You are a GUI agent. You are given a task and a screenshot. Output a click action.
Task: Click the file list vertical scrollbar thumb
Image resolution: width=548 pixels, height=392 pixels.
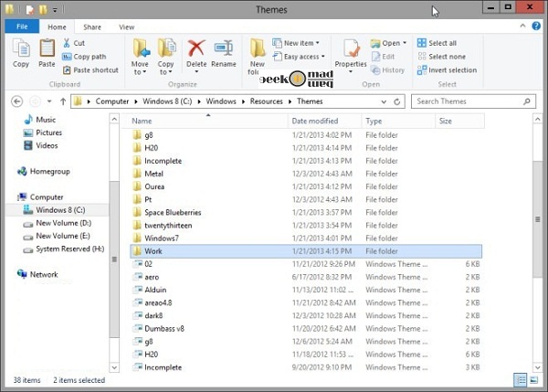point(538,219)
